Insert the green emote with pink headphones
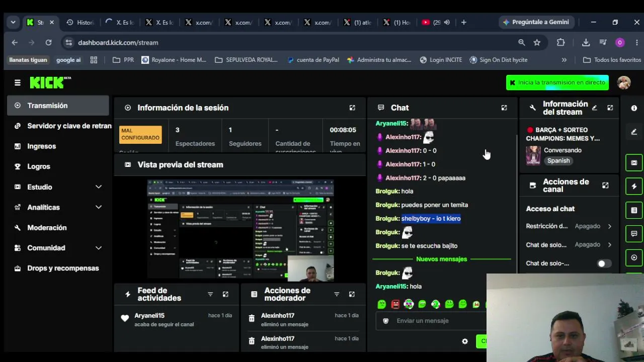This screenshot has height=362, width=644. click(436, 304)
